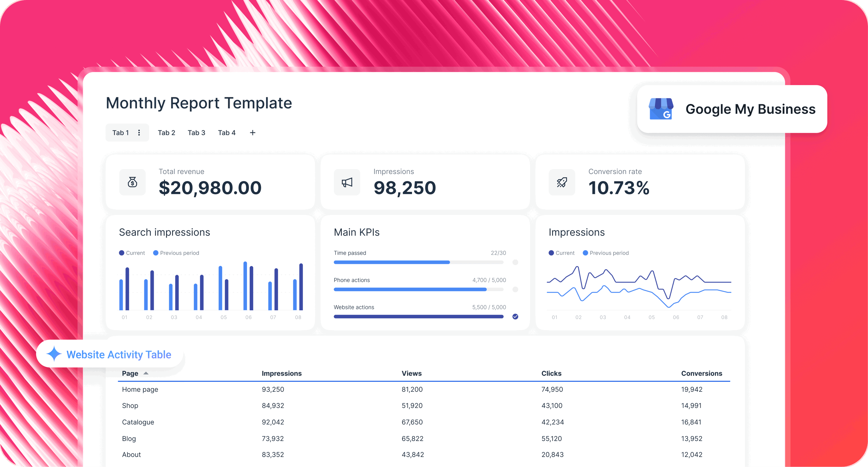
Task: Click the Website Activity Table label
Action: pyautogui.click(x=119, y=354)
